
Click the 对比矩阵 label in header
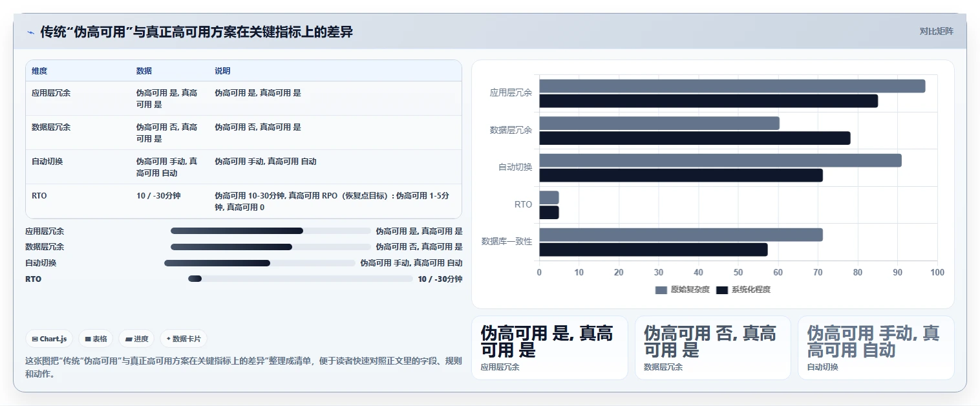tap(936, 31)
